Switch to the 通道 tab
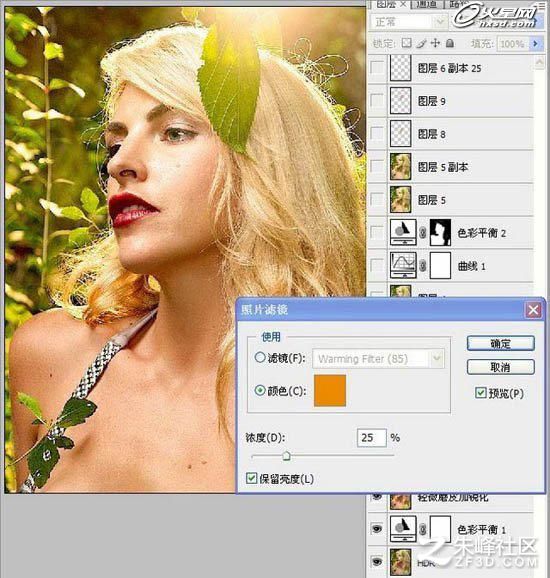This screenshot has height=578, width=550. (427, 4)
